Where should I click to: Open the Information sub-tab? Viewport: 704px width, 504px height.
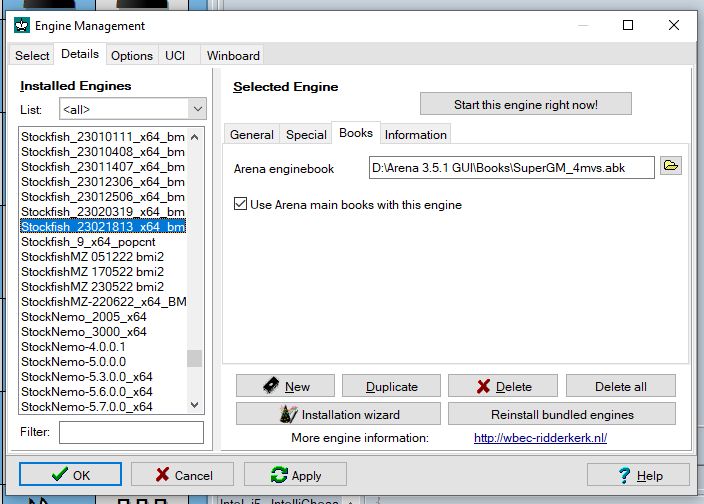(x=416, y=135)
